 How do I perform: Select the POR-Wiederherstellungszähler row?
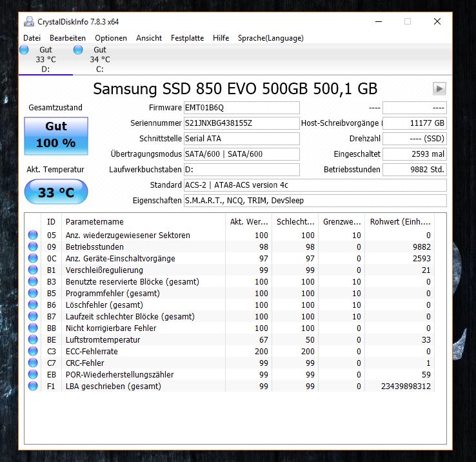pos(230,374)
